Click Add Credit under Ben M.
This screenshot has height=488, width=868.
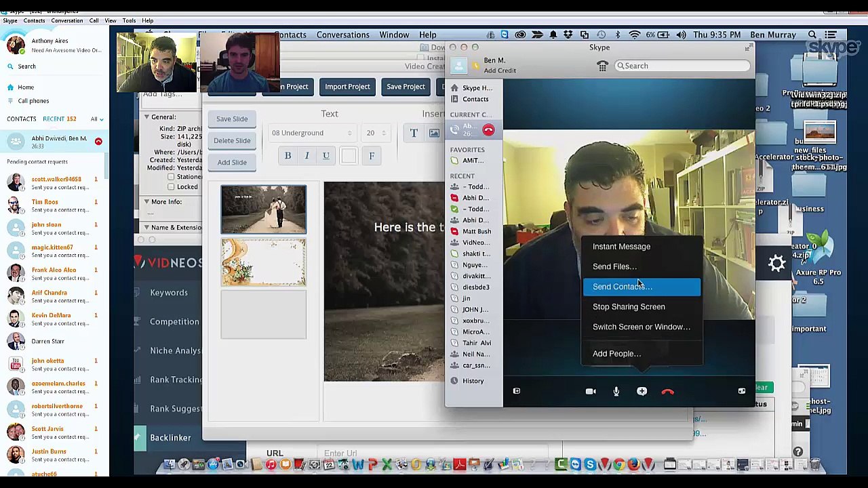500,70
